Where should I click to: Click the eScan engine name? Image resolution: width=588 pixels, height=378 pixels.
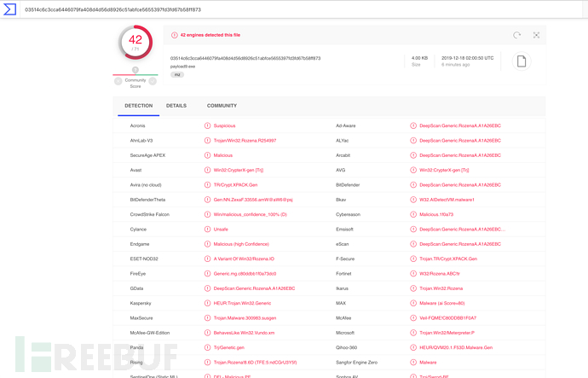coord(342,244)
